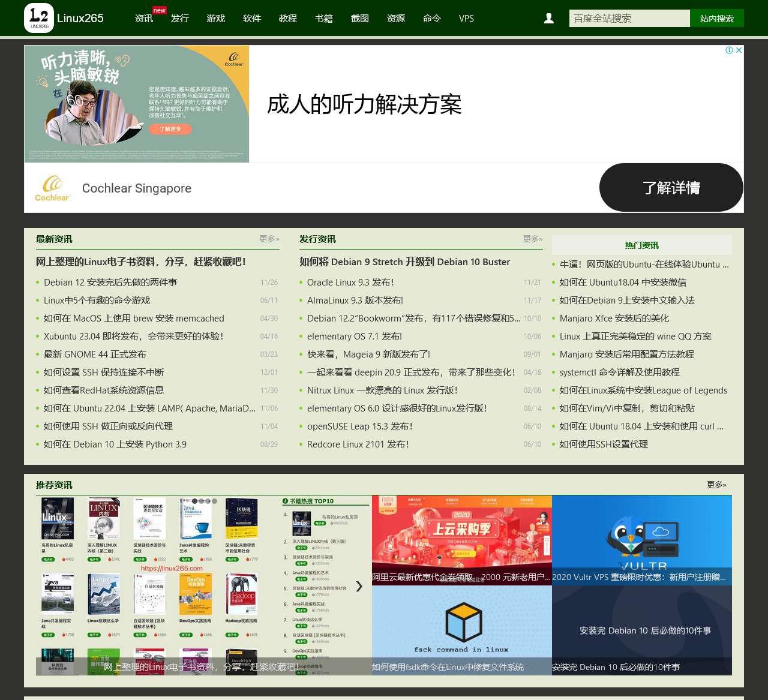Image resolution: width=768 pixels, height=700 pixels.
Task: Go to the 命令 menu item
Action: pos(431,19)
